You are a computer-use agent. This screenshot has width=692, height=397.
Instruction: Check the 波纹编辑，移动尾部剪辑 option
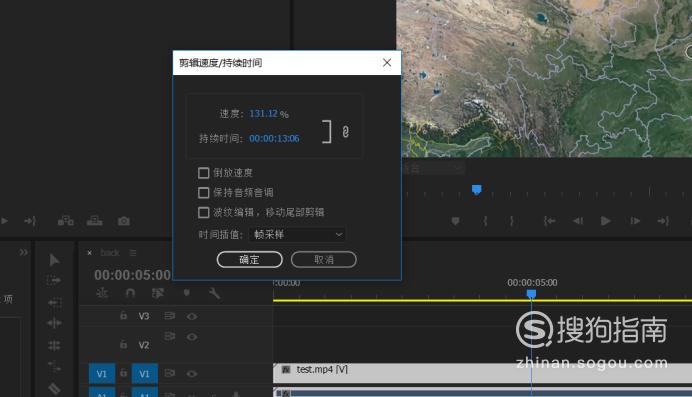click(203, 212)
